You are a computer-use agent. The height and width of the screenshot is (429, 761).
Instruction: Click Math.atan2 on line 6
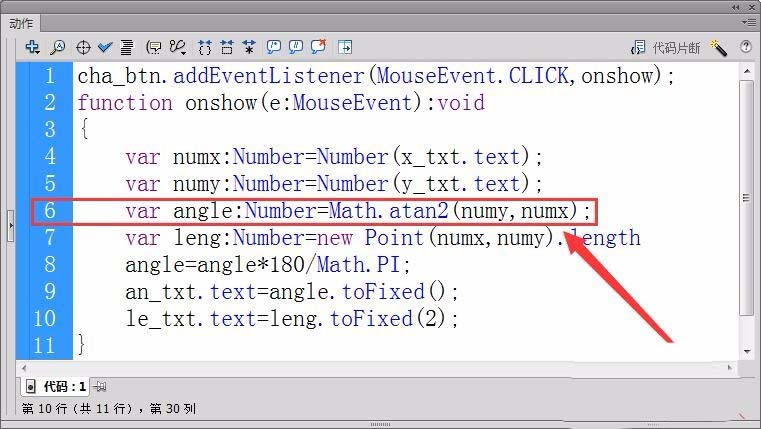388,211
